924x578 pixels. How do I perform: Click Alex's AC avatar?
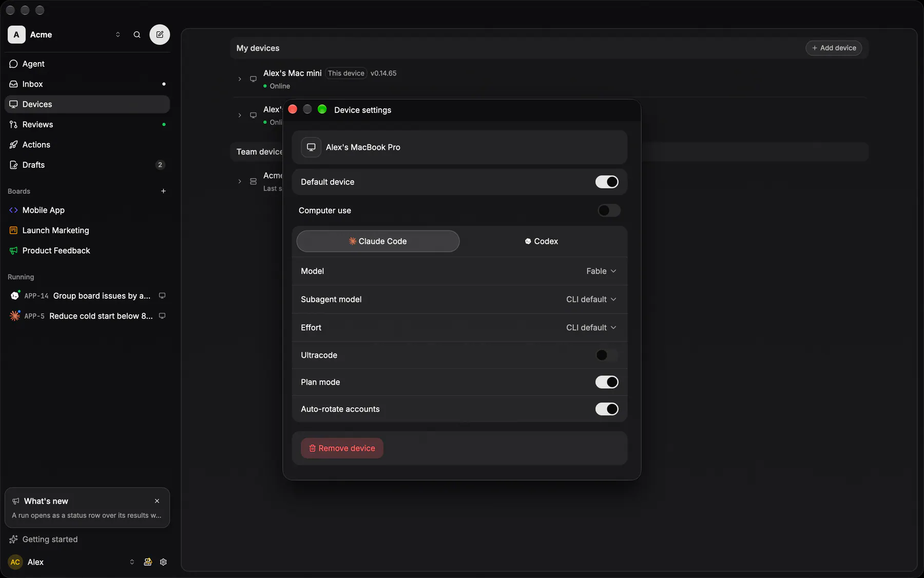click(x=15, y=562)
